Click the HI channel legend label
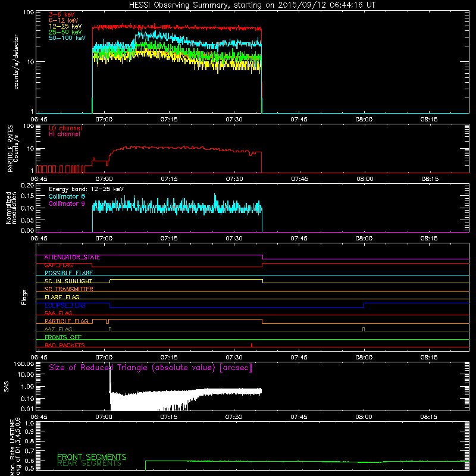 [x=64, y=134]
